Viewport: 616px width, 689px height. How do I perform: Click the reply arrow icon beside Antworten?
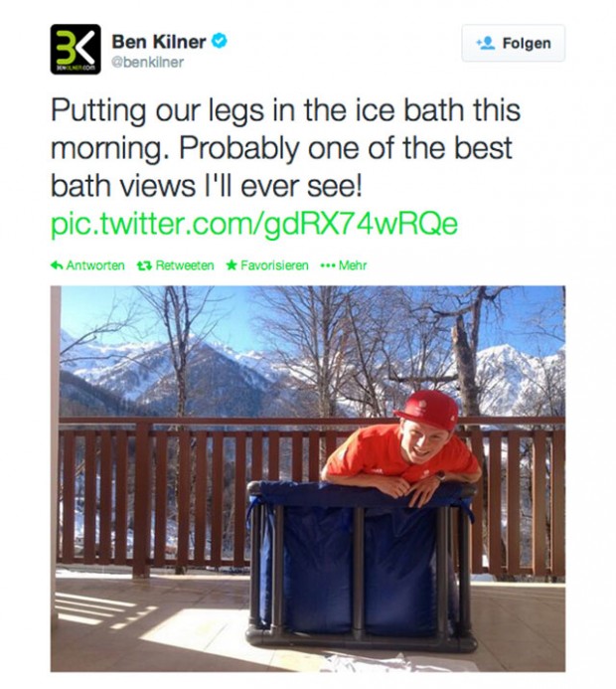click(x=57, y=265)
